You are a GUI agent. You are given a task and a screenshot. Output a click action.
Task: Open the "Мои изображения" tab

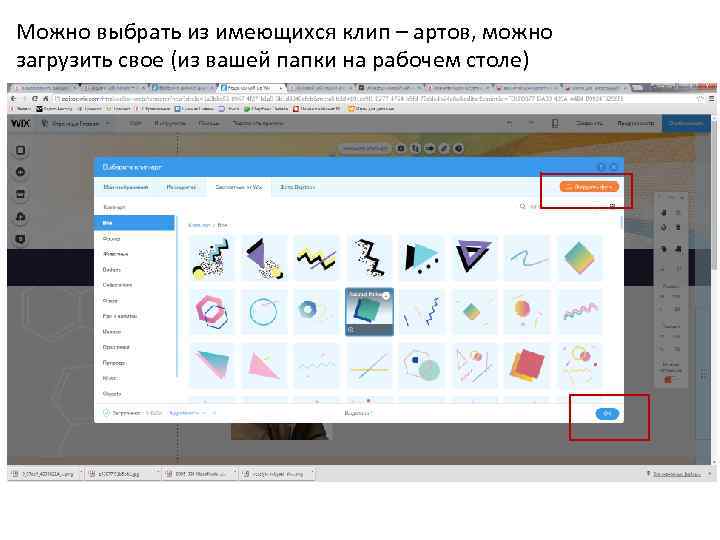coord(125,187)
